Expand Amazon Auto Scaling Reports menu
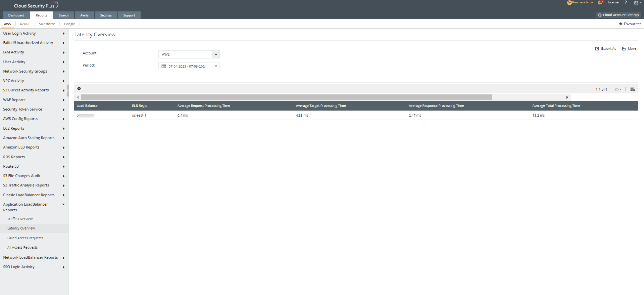644x295 pixels. [34, 138]
